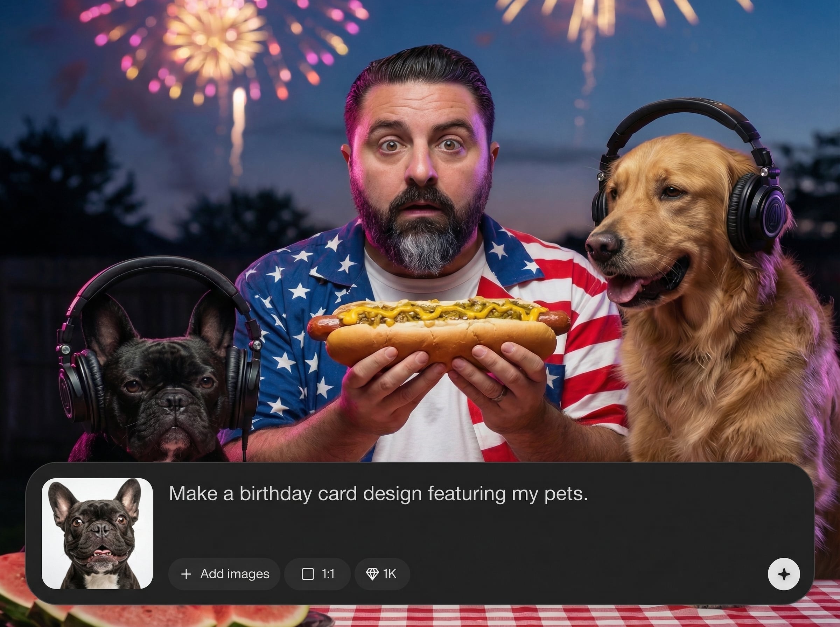This screenshot has width=840, height=627.
Task: Click the diamond quality icon
Action: tap(372, 574)
